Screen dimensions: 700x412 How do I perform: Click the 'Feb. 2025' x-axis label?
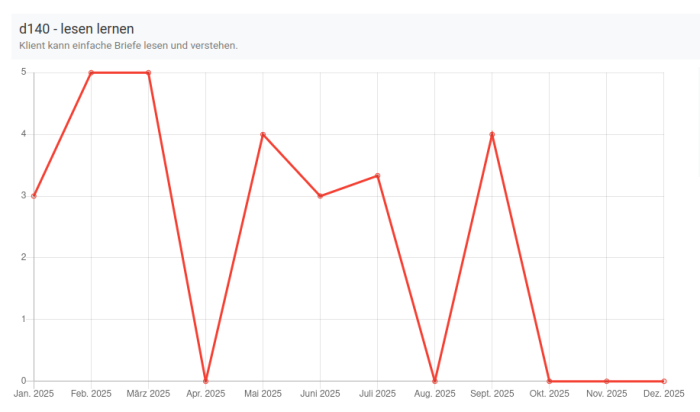pyautogui.click(x=91, y=395)
